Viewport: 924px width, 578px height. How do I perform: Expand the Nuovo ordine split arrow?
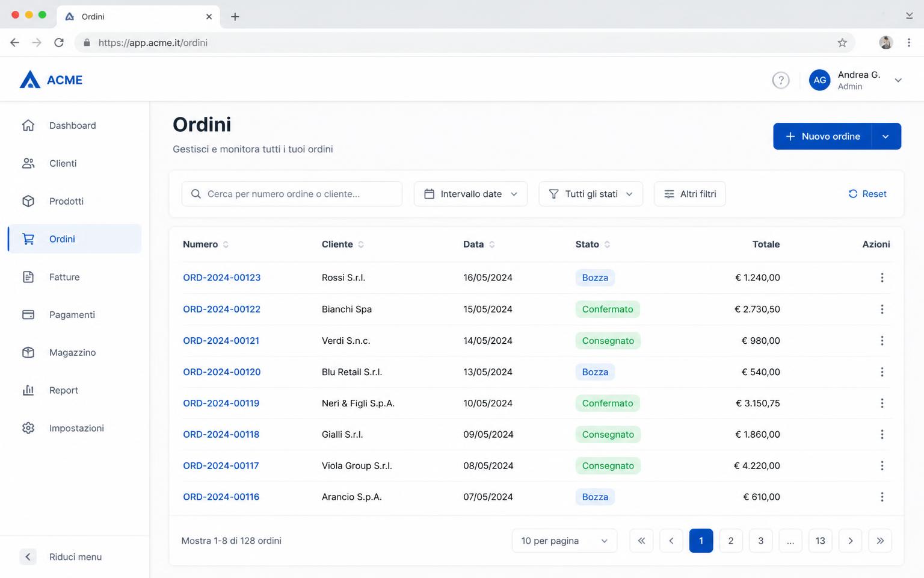click(886, 137)
